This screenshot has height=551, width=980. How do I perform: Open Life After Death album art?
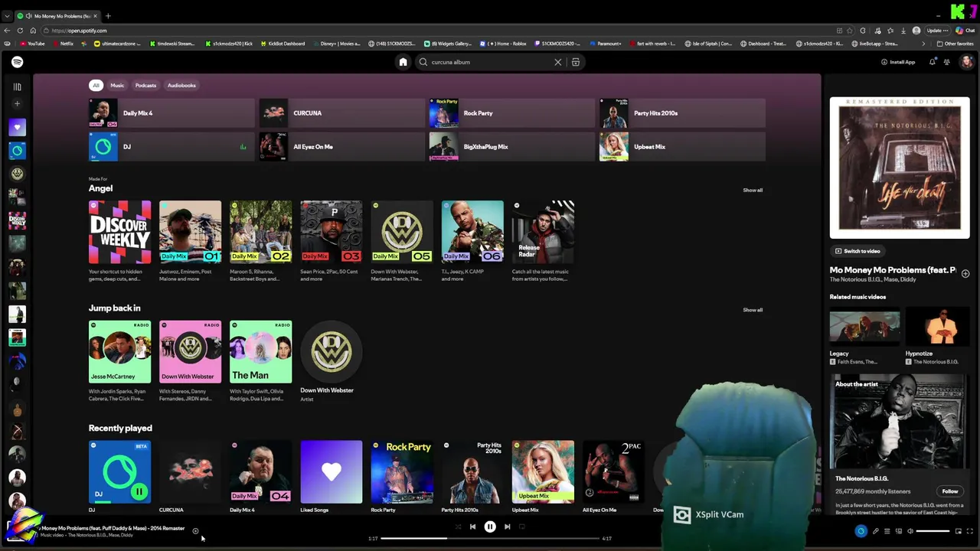(900, 168)
